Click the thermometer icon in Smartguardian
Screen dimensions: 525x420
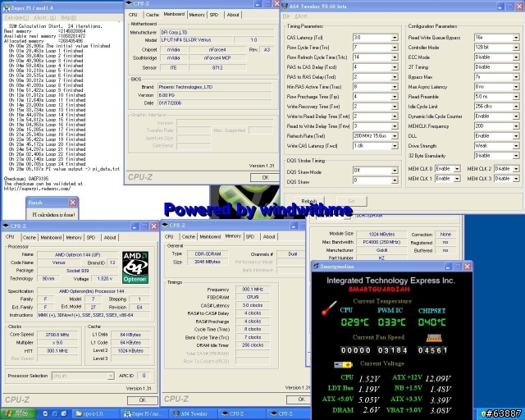[329, 308]
